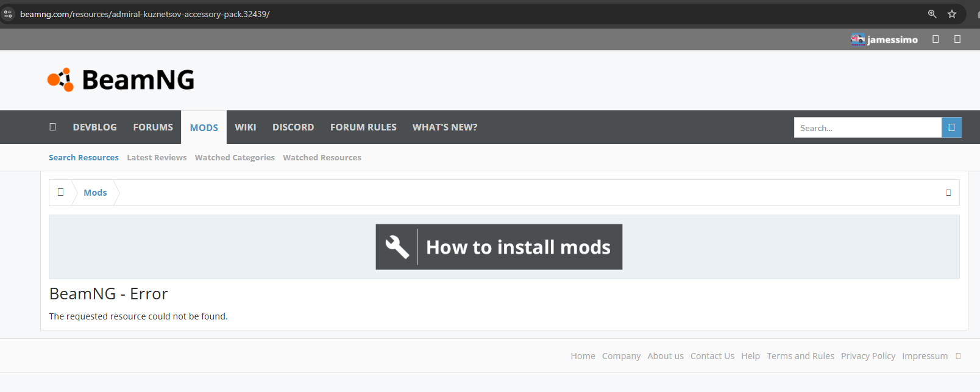Viewport: 980px width, 392px height.
Task: Open the DISCORD nav link
Action: 293,127
